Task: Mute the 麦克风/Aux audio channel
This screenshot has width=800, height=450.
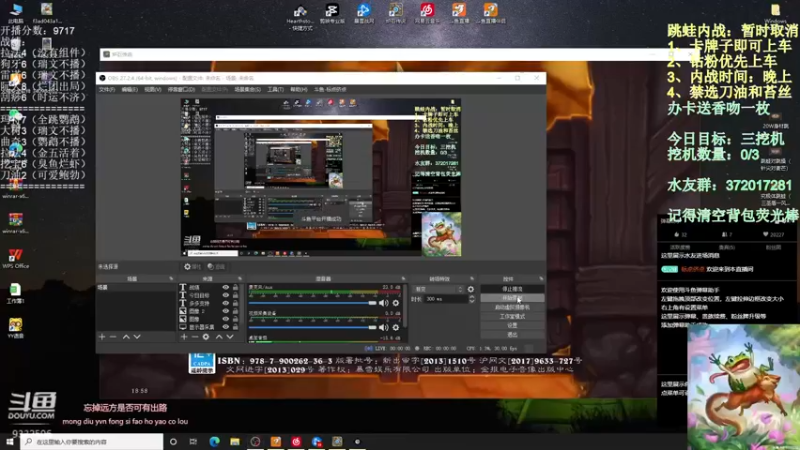Action: 384,303
